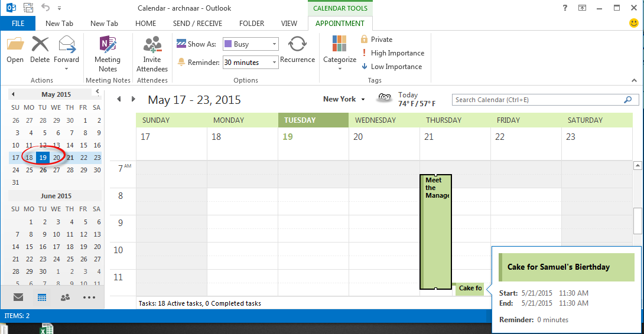
Task: Open the navigation options ellipsis
Action: tap(89, 297)
